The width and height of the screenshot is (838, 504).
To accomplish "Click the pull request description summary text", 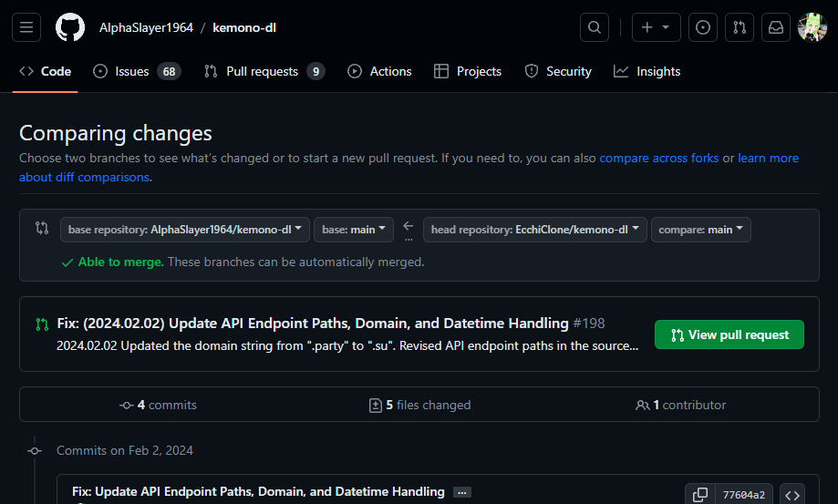I will pyautogui.click(x=347, y=346).
